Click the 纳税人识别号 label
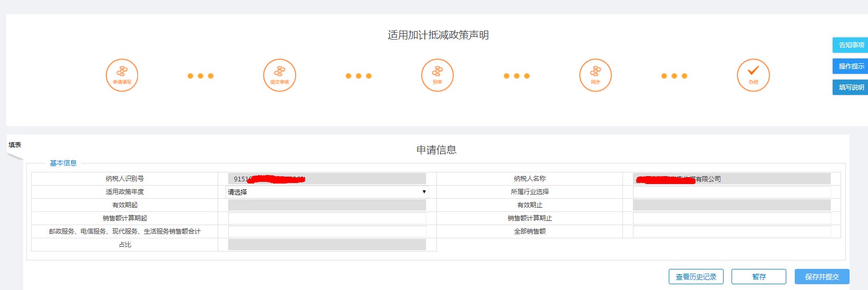This screenshot has height=290, width=868. coord(125,179)
